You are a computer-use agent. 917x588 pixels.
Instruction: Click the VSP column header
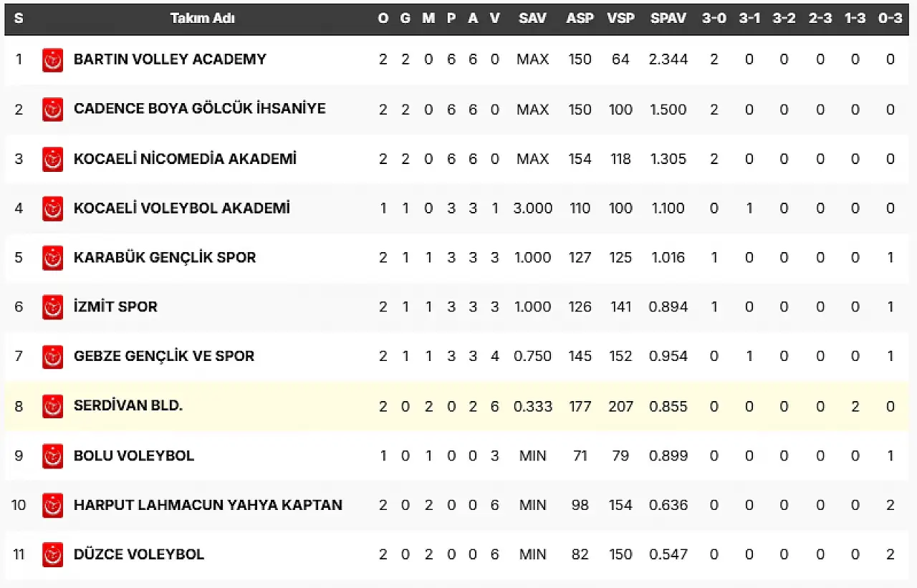tap(620, 19)
